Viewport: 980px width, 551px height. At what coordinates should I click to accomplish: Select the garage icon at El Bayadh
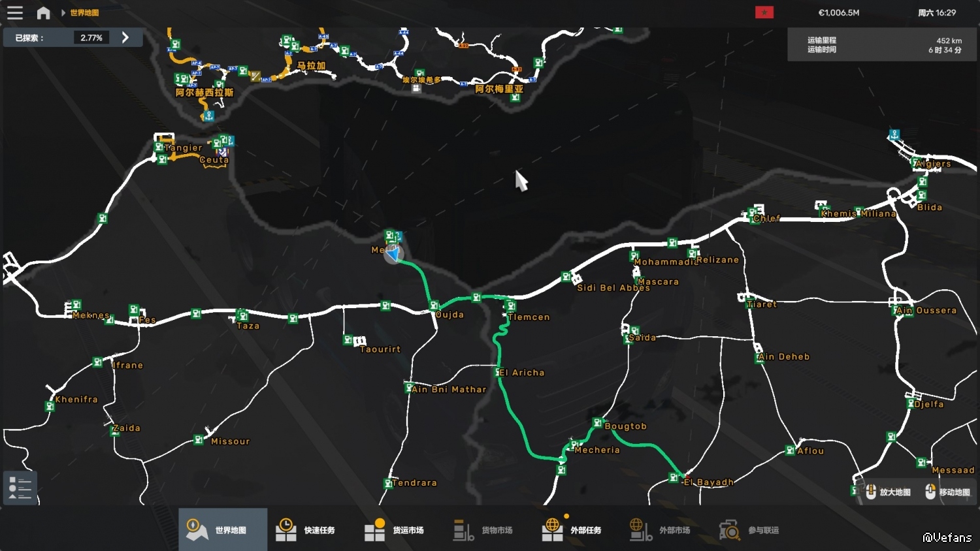click(x=674, y=478)
